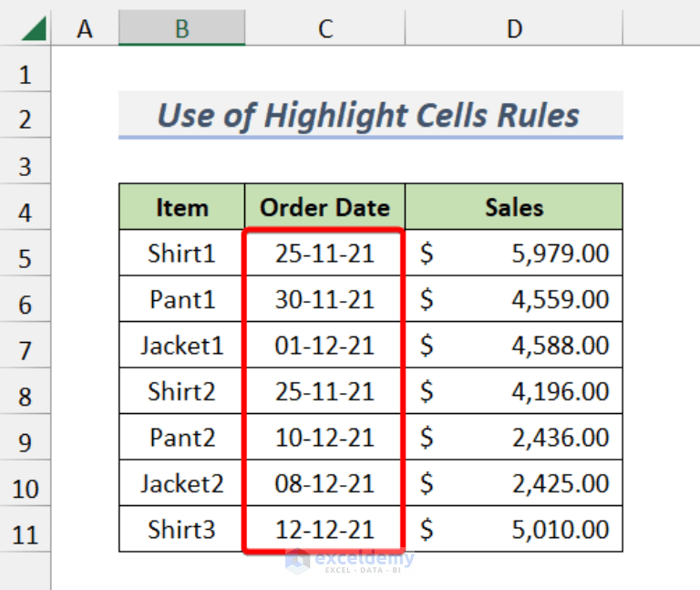Select the cell containing 'Pant1'
Screen dimensions: 700x590
click(181, 299)
